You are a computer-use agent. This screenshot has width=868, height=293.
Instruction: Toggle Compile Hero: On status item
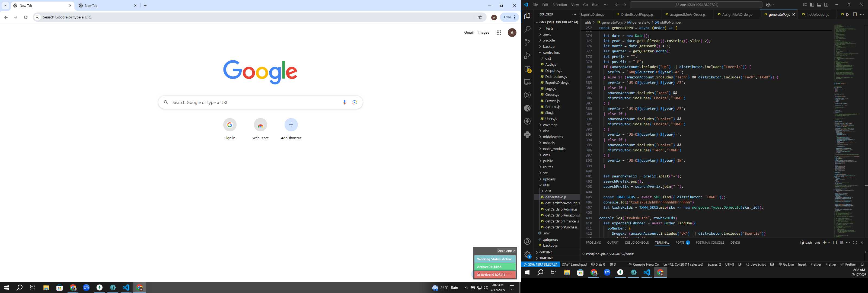pyautogui.click(x=644, y=264)
